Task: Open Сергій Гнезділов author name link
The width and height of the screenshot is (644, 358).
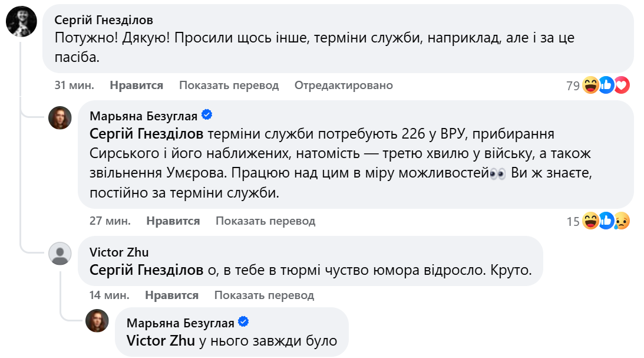Action: 104,20
